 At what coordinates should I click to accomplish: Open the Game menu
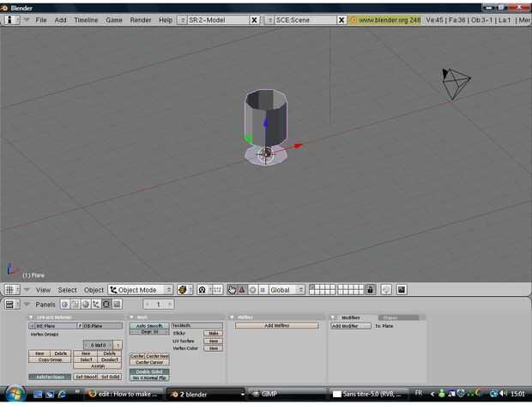[113, 20]
